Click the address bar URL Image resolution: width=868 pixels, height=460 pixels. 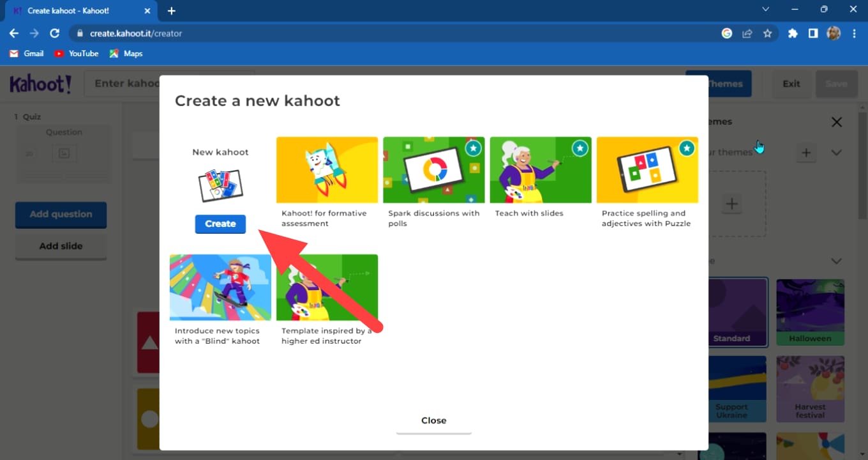136,33
